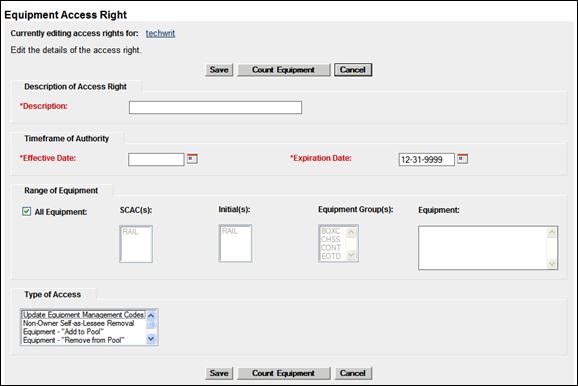This screenshot has height=386, width=578.
Task: Select Equipment - "Remove from Pool" access type
Action: pos(73,340)
